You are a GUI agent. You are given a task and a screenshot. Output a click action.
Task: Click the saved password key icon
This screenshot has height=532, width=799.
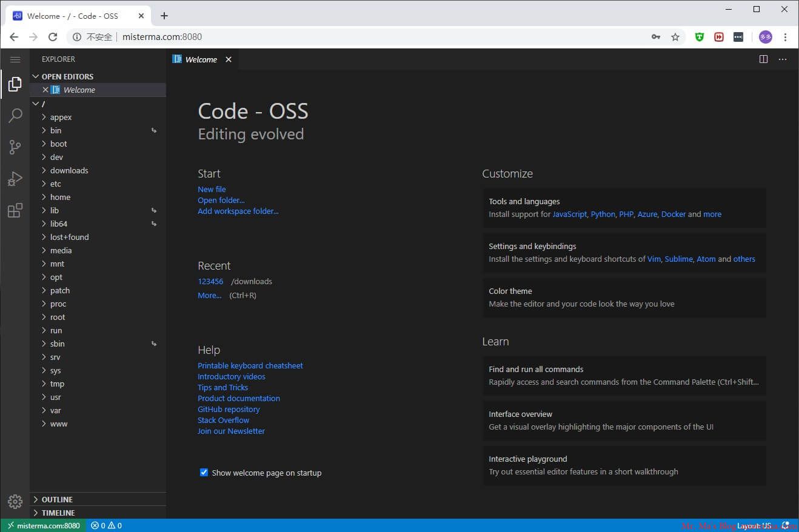click(x=656, y=37)
